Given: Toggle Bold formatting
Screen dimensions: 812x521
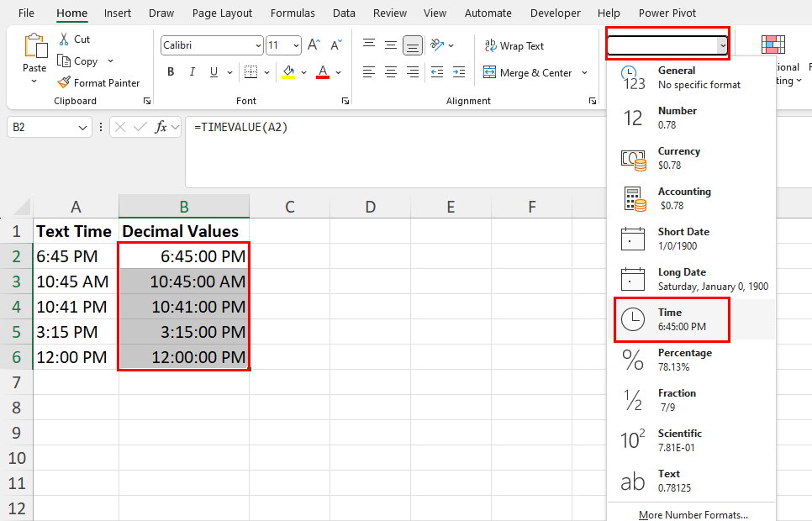Looking at the screenshot, I should click(171, 72).
